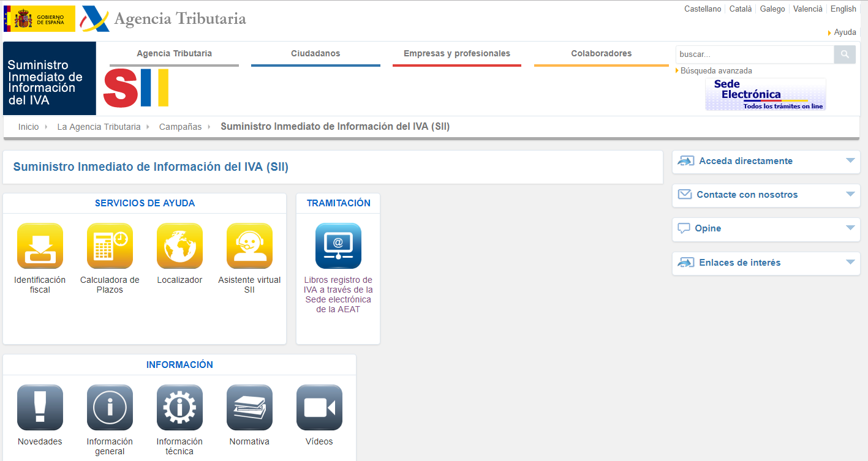Click the Suministro Inmediato de Información blue banner
The width and height of the screenshot is (868, 461).
pos(50,78)
